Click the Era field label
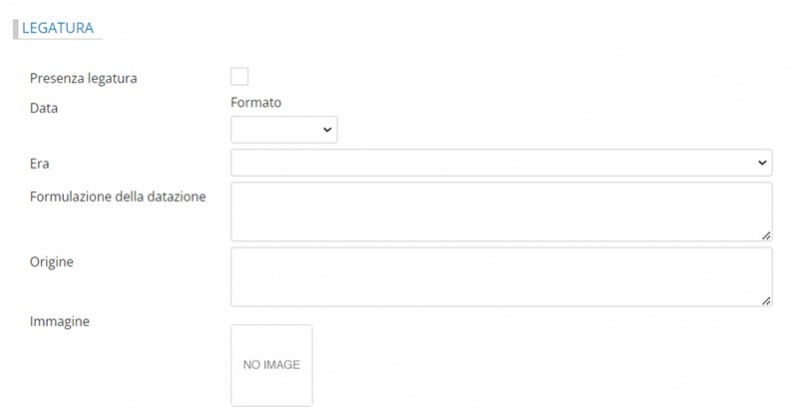Image resolution: width=800 pixels, height=413 pixels. tap(41, 162)
